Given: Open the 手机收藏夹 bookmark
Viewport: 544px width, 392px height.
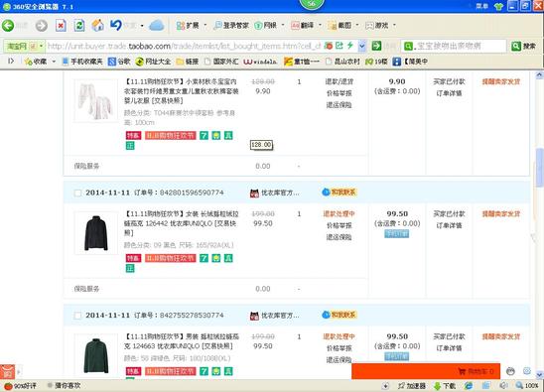Looking at the screenshot, I should coord(82,62).
